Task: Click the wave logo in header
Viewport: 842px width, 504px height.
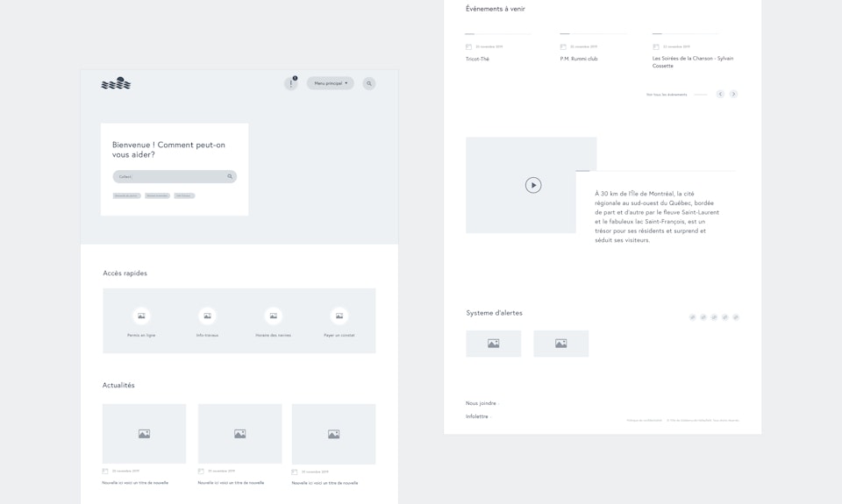Action: 116,83
